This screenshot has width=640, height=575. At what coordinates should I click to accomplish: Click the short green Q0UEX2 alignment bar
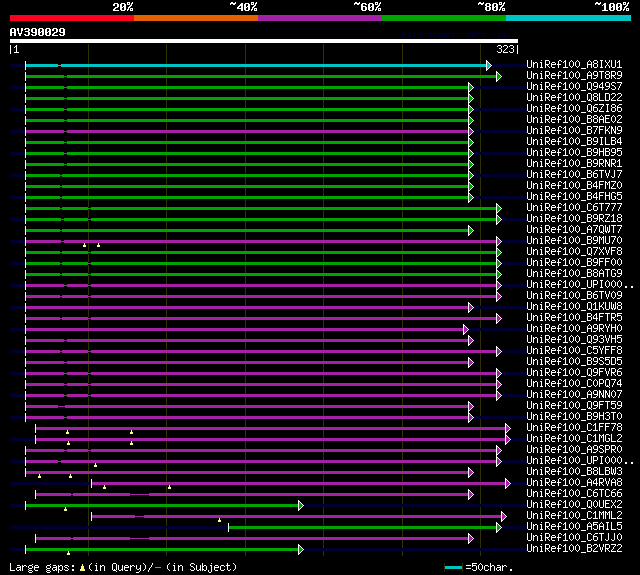click(x=162, y=506)
